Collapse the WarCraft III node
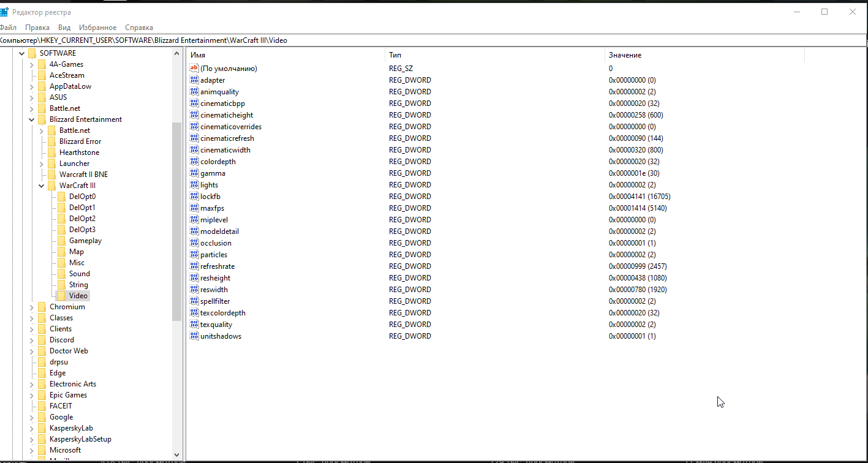 point(42,186)
